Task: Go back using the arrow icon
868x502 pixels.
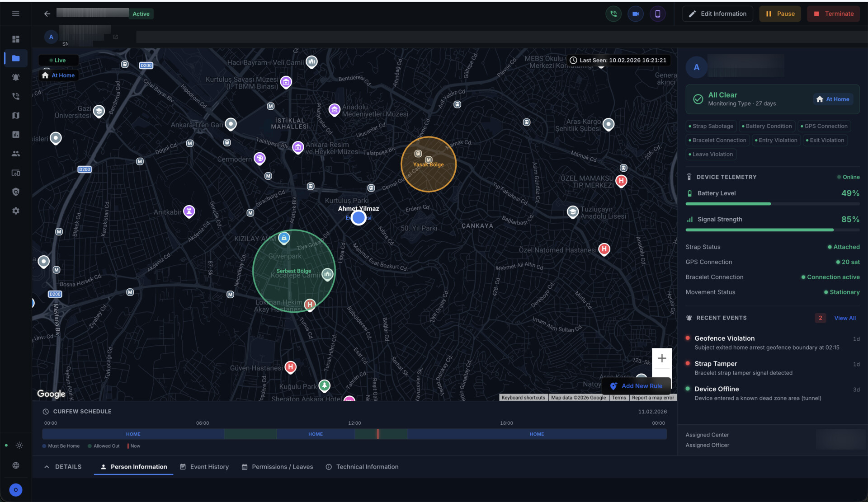Action: pos(47,14)
